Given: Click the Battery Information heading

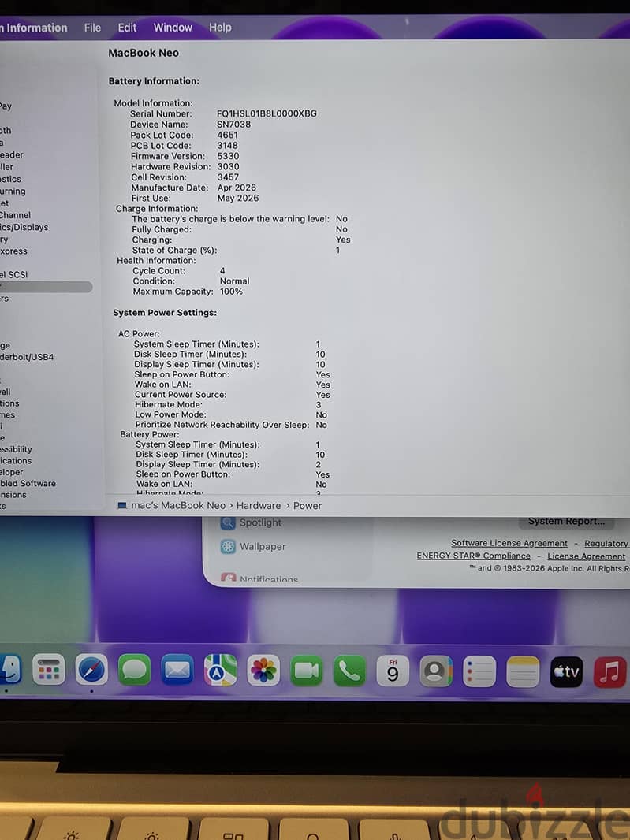Looking at the screenshot, I should [154, 81].
